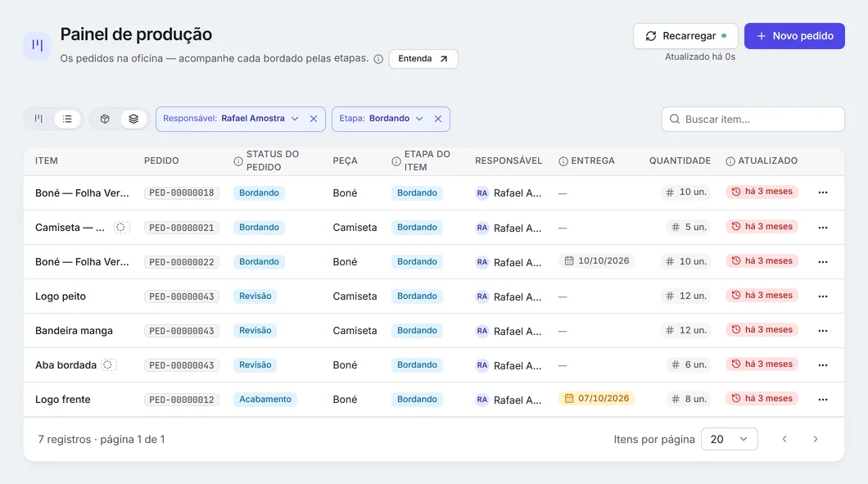This screenshot has height=484, width=868.
Task: Open the Entenda link
Action: tap(423, 59)
